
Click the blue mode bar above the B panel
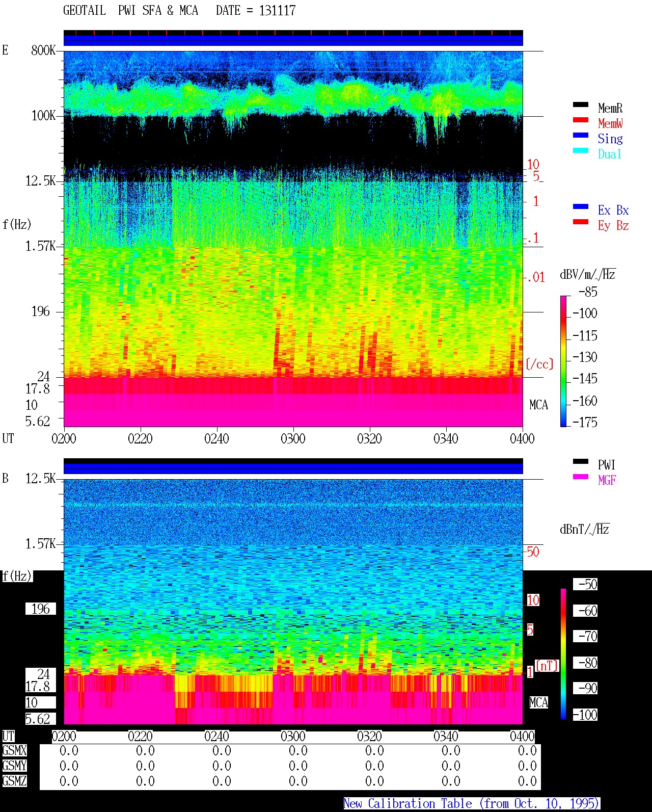[293, 468]
